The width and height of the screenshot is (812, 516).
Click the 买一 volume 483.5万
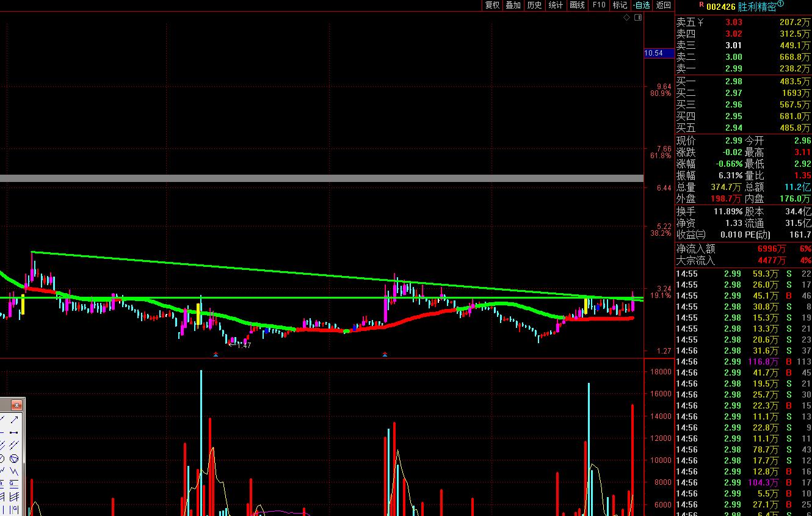point(795,81)
